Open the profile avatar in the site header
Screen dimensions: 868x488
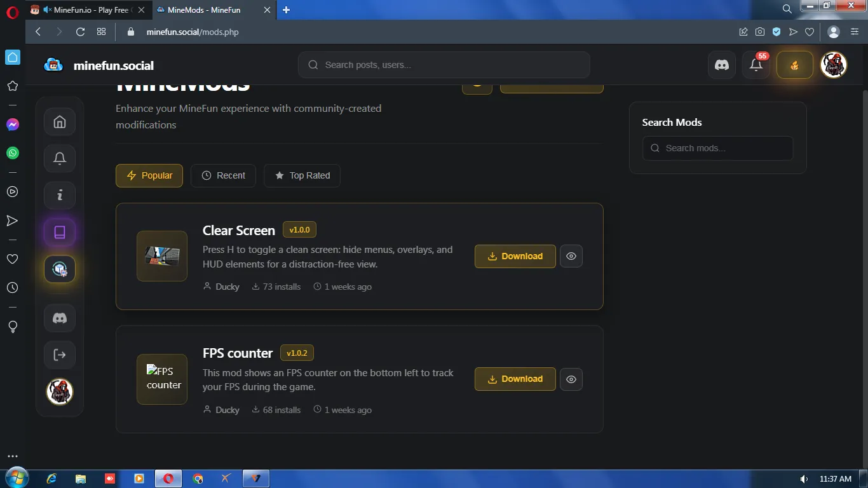(x=834, y=65)
